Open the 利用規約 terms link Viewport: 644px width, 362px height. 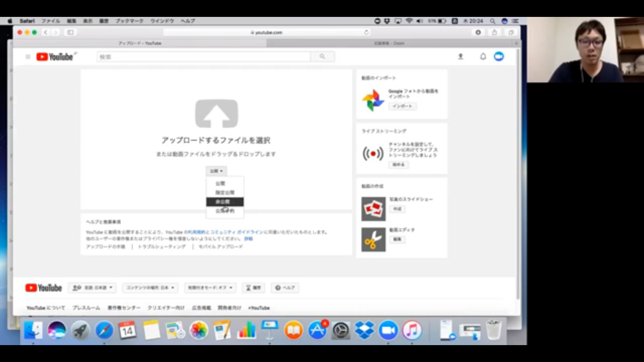(196, 232)
